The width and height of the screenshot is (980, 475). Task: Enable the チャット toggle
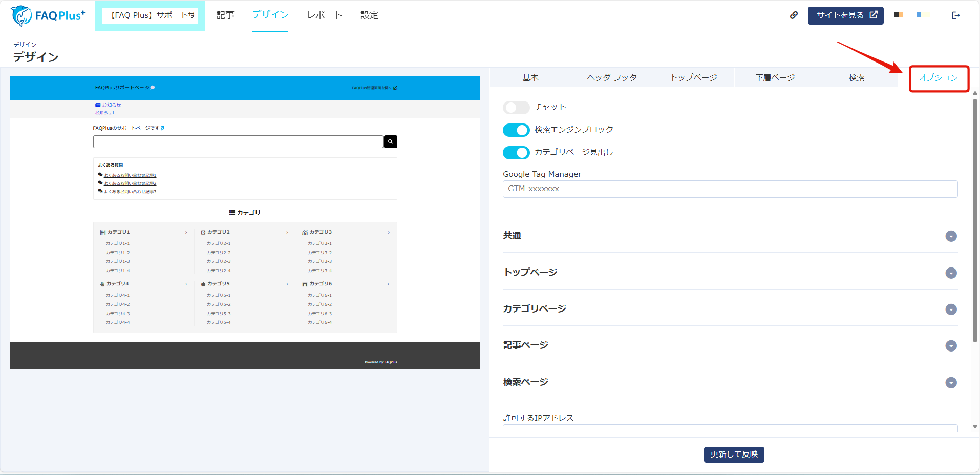[x=516, y=107]
